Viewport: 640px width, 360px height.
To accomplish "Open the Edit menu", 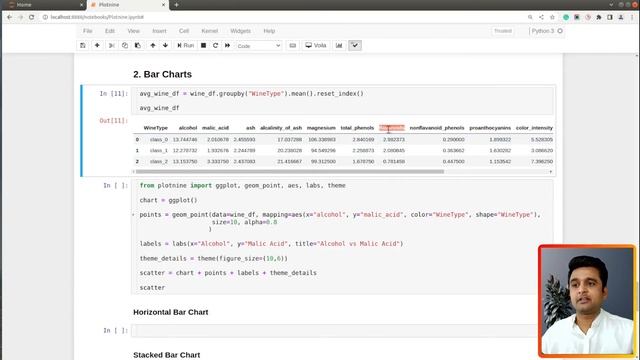I will (x=110, y=31).
